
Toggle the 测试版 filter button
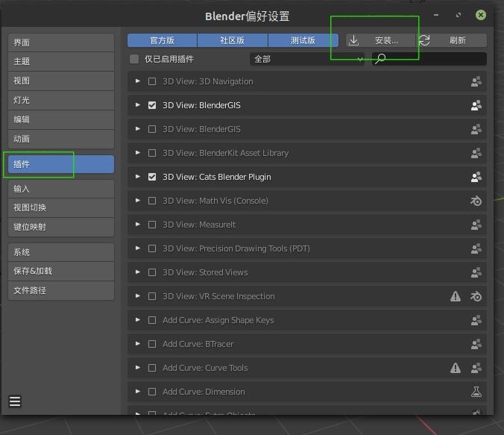pos(303,40)
